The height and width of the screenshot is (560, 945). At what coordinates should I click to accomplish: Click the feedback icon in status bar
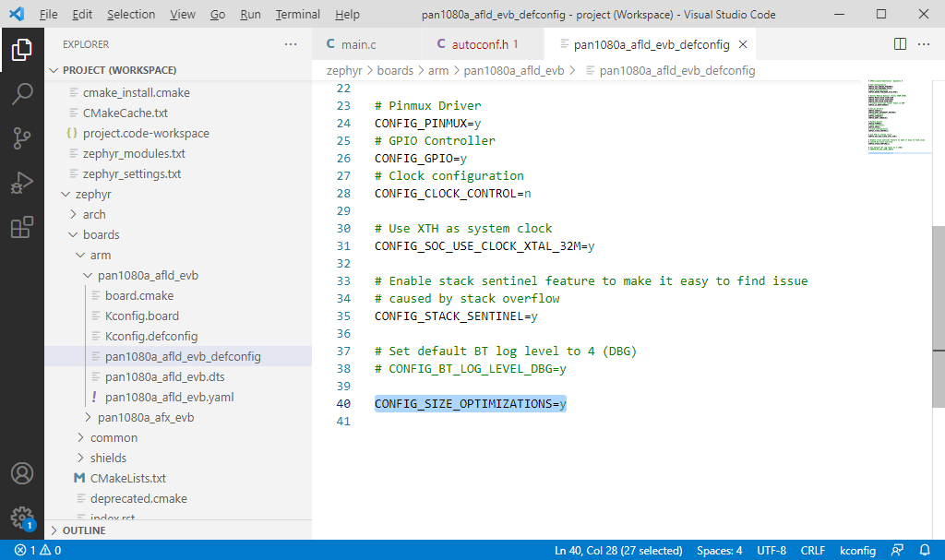pos(897,551)
